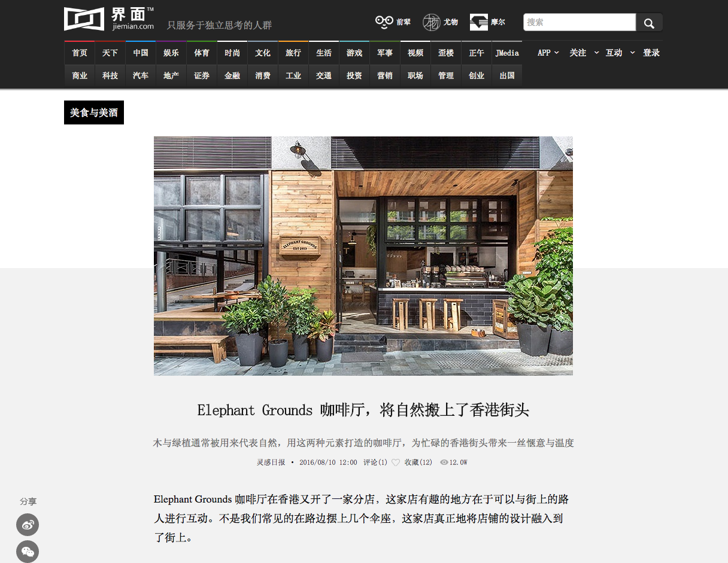Open the 创业 channel
This screenshot has height=563, width=728.
coord(476,75)
